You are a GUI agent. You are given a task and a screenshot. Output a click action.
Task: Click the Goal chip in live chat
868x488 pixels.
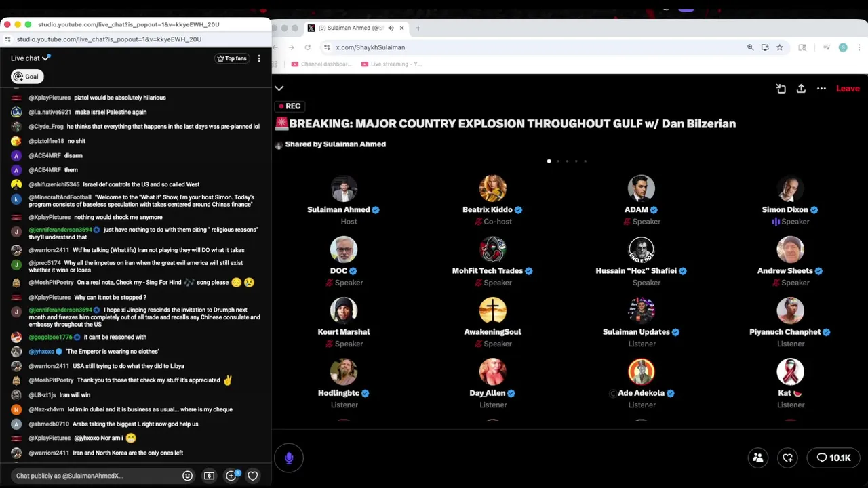(x=27, y=77)
